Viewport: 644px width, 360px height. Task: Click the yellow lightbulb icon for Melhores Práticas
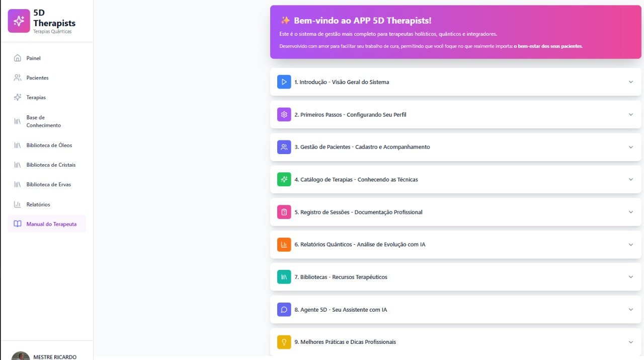coord(284,342)
